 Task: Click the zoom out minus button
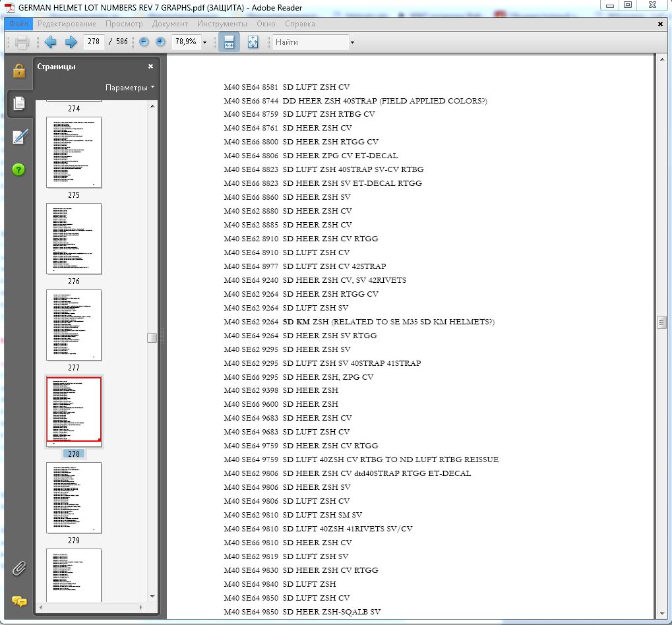tap(144, 42)
